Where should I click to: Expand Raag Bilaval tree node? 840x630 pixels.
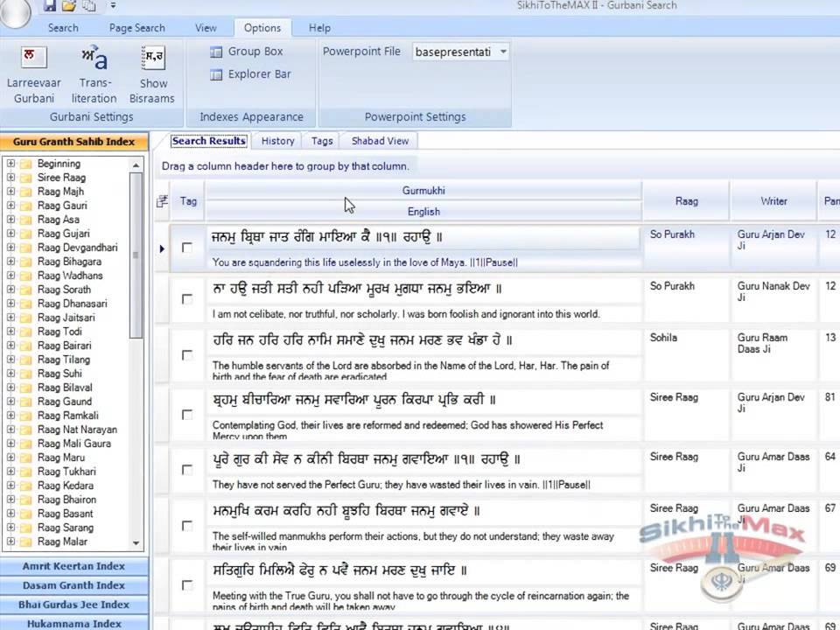click(x=10, y=388)
